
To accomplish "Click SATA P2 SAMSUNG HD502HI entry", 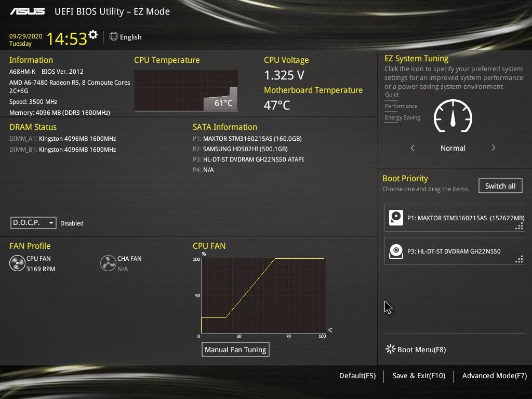I will click(x=240, y=149).
